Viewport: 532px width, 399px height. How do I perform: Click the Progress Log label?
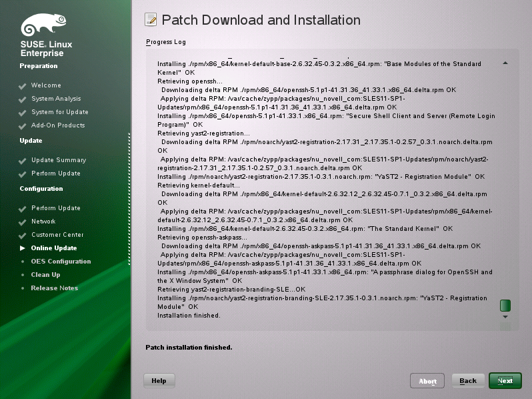pos(166,42)
